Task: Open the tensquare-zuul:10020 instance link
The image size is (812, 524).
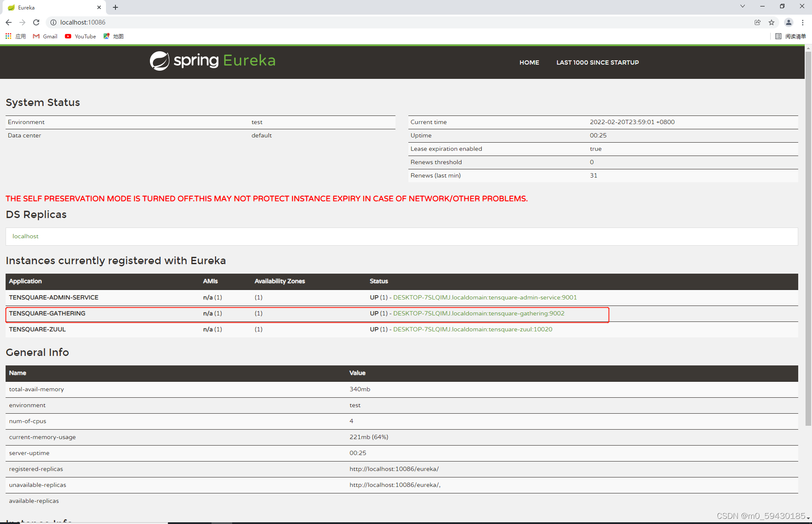Action: pos(473,329)
